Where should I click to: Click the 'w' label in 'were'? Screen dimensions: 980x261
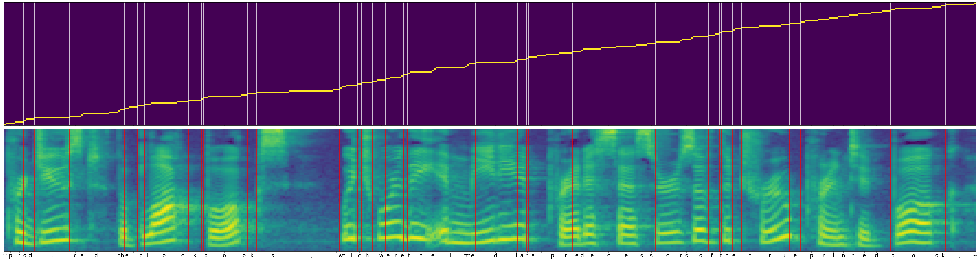[381, 256]
